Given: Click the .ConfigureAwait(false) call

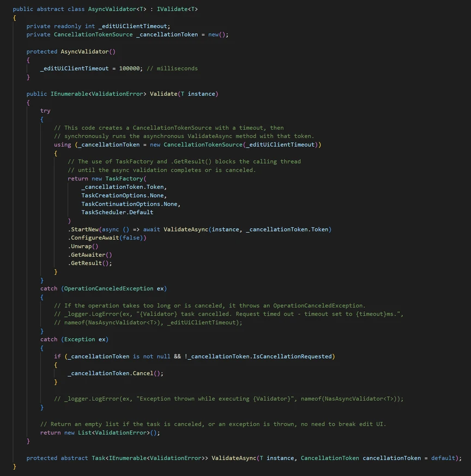Looking at the screenshot, I should (107, 238).
